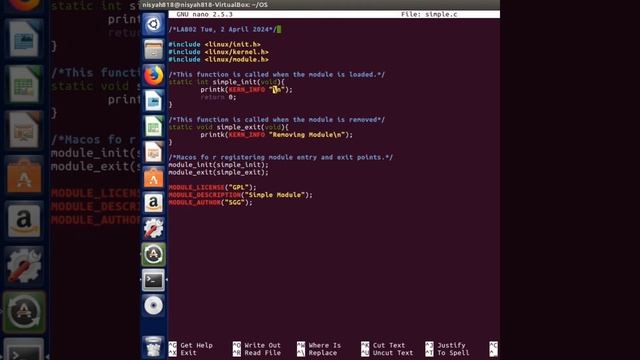Click the 'module_init(simple_init);' line
Viewport: 640px width, 360px height.
pos(218,165)
